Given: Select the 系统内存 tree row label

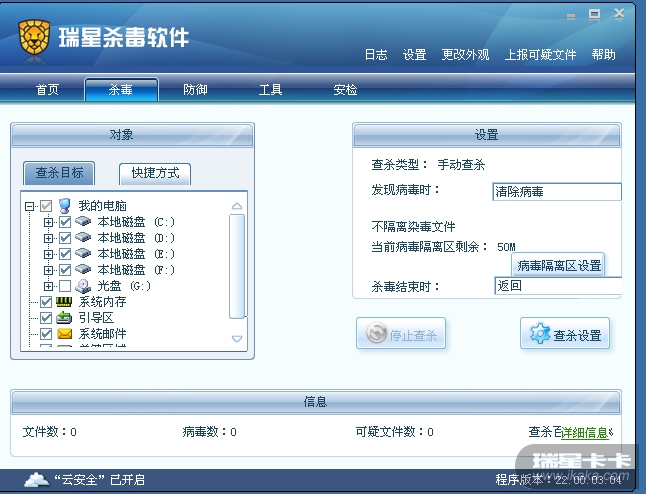Looking at the screenshot, I should [x=103, y=302].
